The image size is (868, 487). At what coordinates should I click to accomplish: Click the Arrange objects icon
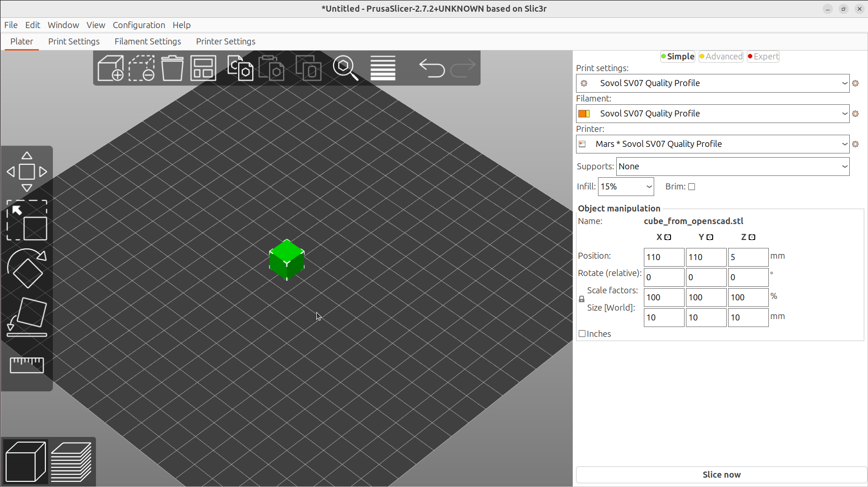point(203,68)
